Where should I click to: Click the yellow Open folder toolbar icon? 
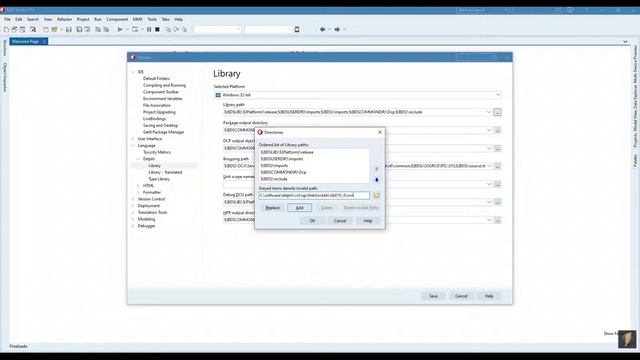click(x=54, y=29)
